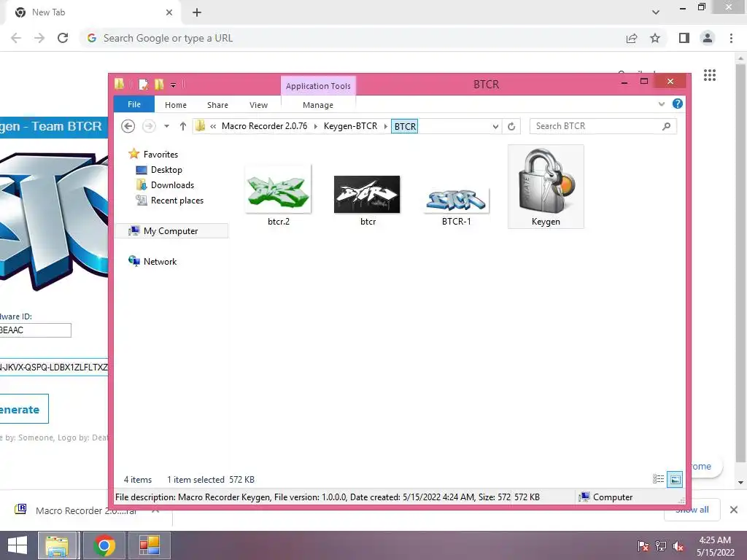747x560 pixels.
Task: Select Favorites in navigation pane
Action: [x=153, y=155]
